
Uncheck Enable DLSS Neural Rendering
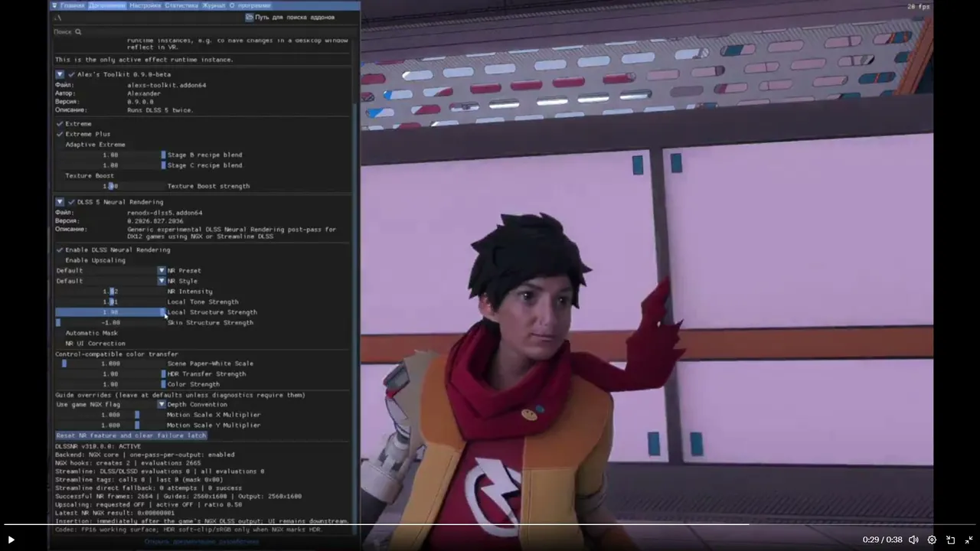coord(59,250)
